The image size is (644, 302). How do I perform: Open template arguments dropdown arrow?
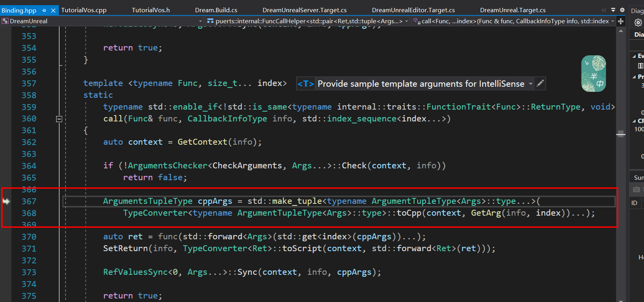pos(531,84)
